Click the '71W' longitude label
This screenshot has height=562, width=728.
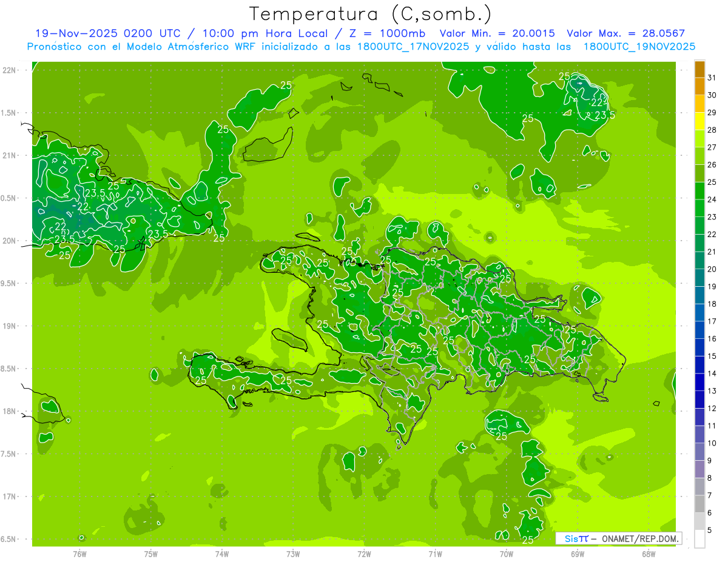[435, 554]
